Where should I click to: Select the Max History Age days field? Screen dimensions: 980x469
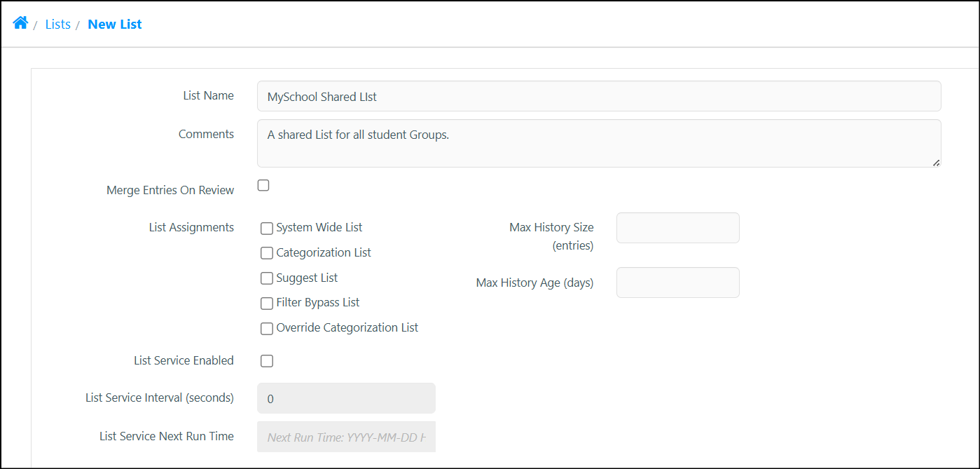[x=678, y=283]
